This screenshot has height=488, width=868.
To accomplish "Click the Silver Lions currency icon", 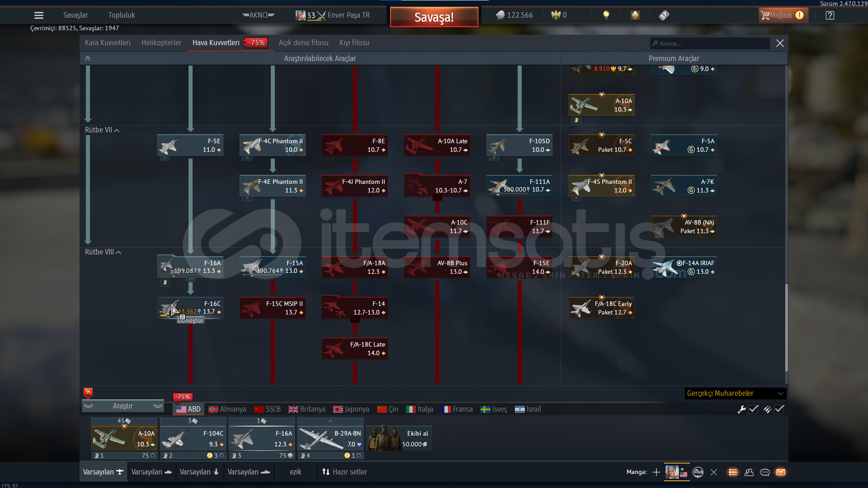I will pyautogui.click(x=500, y=15).
